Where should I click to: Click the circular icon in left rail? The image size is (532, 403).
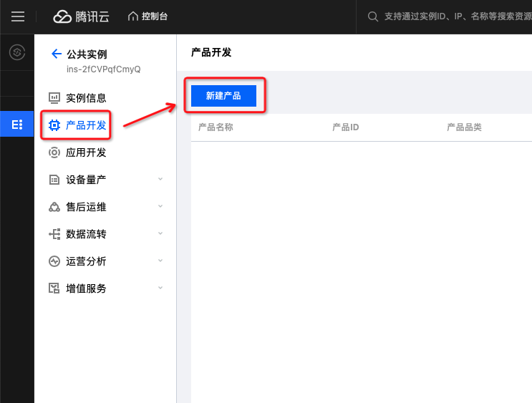tap(17, 52)
